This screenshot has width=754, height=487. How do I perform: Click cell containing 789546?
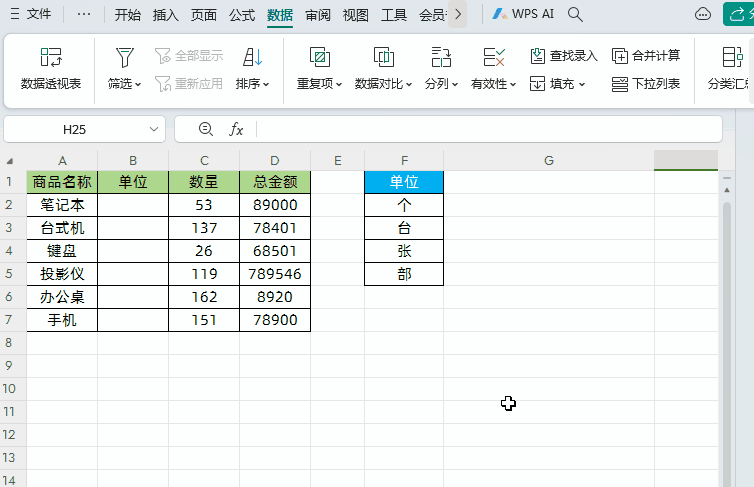click(x=275, y=274)
